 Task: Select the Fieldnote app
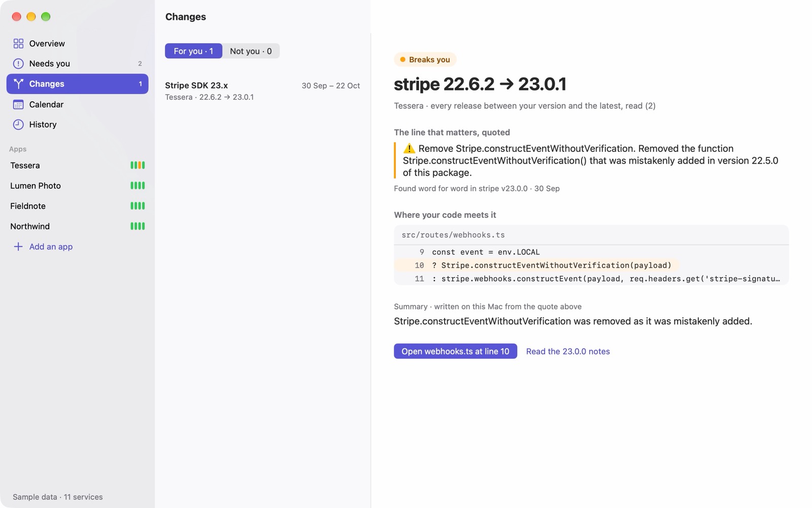pos(77,206)
